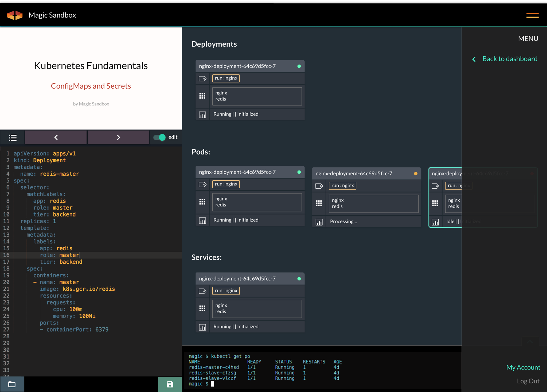
Task: Select the containers grid icon under Deployments
Action: tap(202, 96)
